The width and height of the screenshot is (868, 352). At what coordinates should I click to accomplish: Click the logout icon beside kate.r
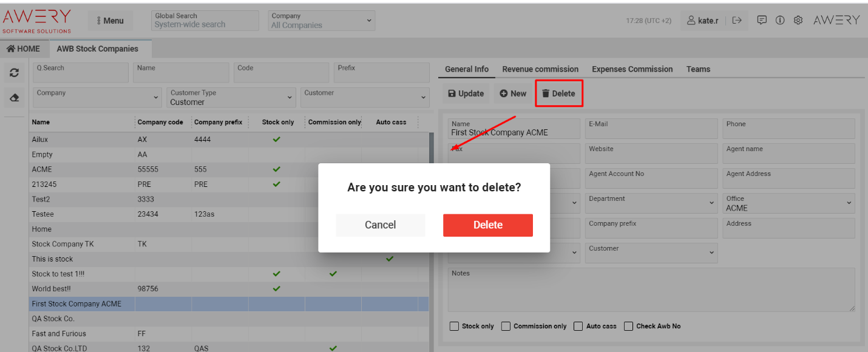tap(737, 20)
